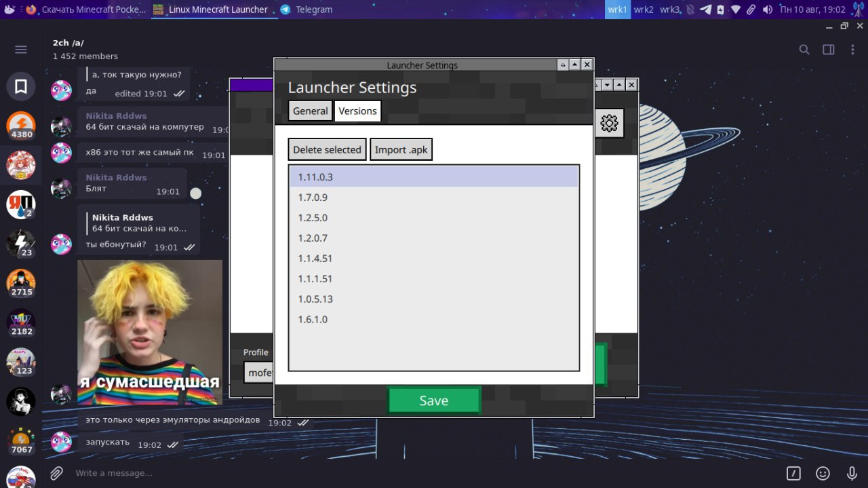Open bot commands slash icon
Viewport: 868px width, 488px height.
coord(793,473)
